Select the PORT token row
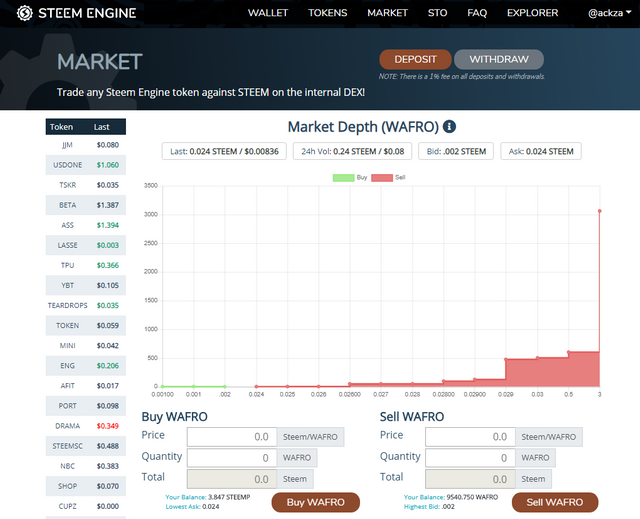 pos(86,406)
